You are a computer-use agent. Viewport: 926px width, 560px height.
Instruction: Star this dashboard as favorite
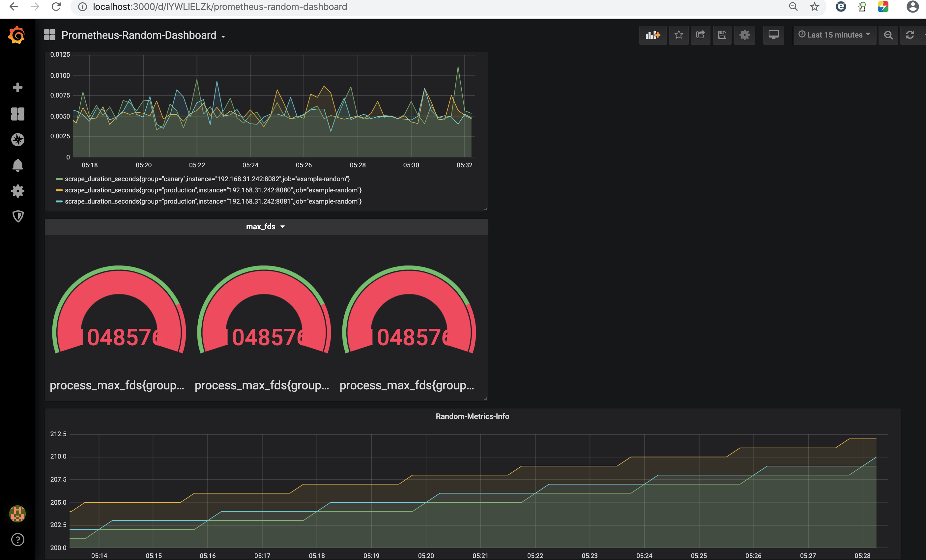[x=678, y=35]
